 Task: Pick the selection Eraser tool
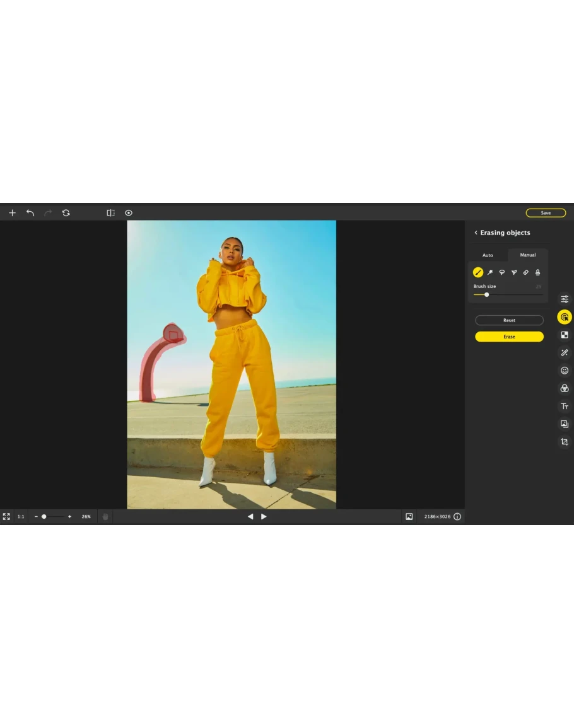click(526, 272)
